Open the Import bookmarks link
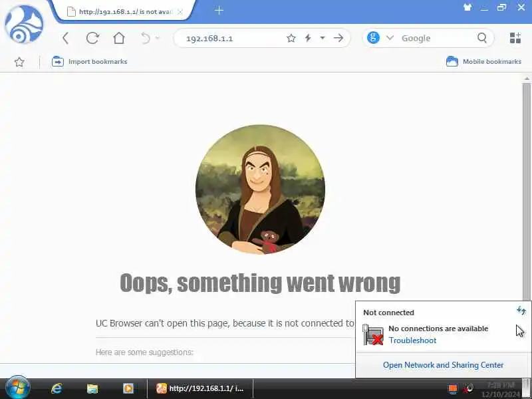The width and height of the screenshot is (532, 399). (x=98, y=61)
